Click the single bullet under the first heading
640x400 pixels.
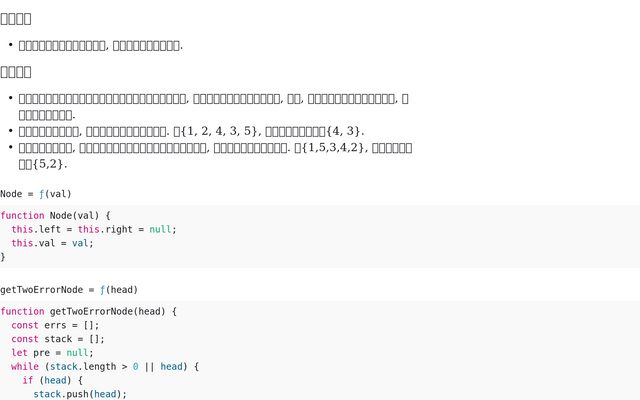[100, 45]
